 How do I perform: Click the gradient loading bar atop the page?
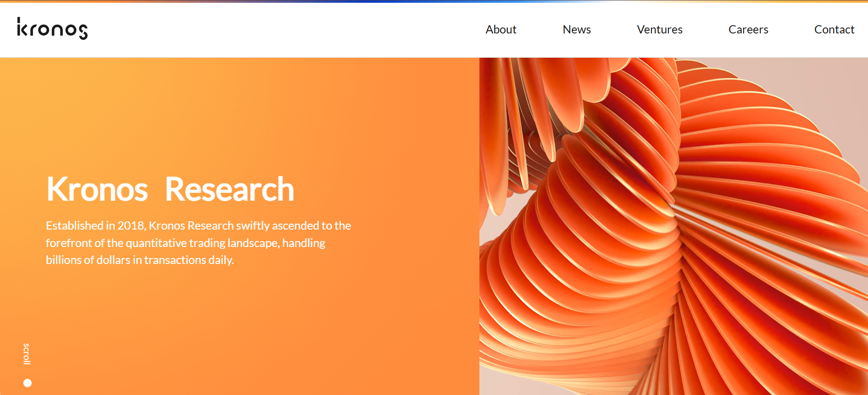pos(434,1)
